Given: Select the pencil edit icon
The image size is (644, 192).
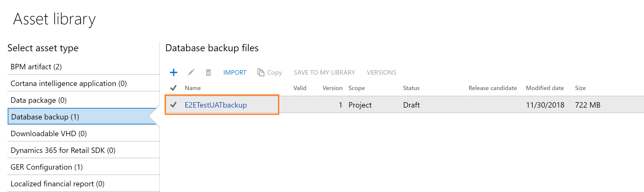Looking at the screenshot, I should tap(191, 72).
